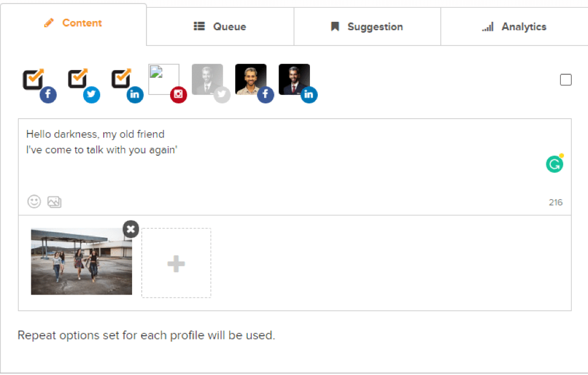
Task: Uncheck the selected LinkedIn profile
Action: click(x=122, y=80)
